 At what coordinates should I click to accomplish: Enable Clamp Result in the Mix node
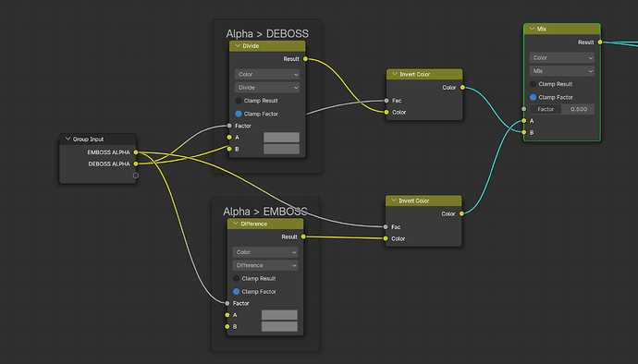pyautogui.click(x=533, y=84)
